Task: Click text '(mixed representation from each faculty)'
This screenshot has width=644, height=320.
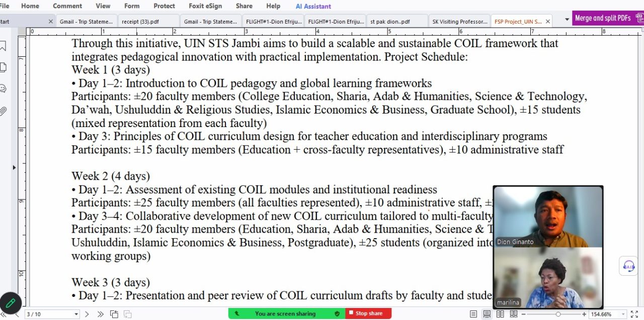Action: tap(169, 123)
